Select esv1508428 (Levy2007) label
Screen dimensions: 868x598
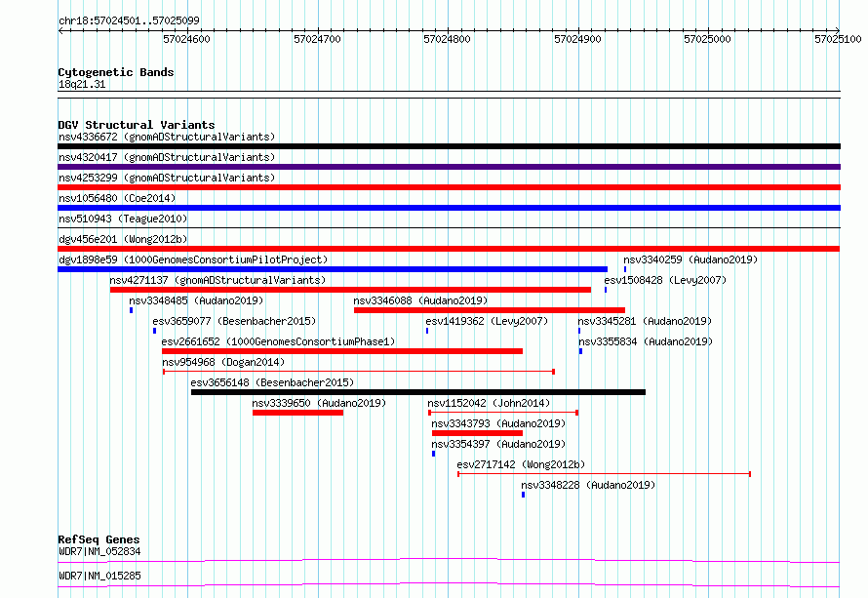point(665,280)
